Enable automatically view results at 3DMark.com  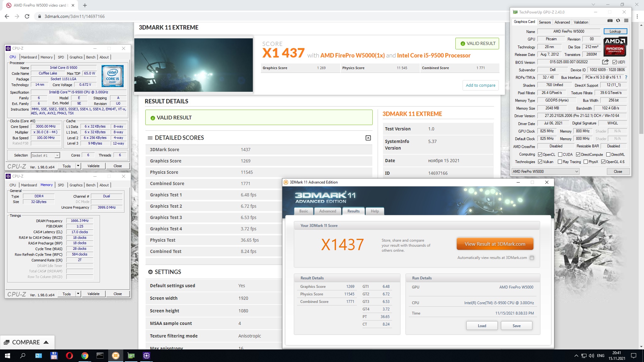(532, 258)
